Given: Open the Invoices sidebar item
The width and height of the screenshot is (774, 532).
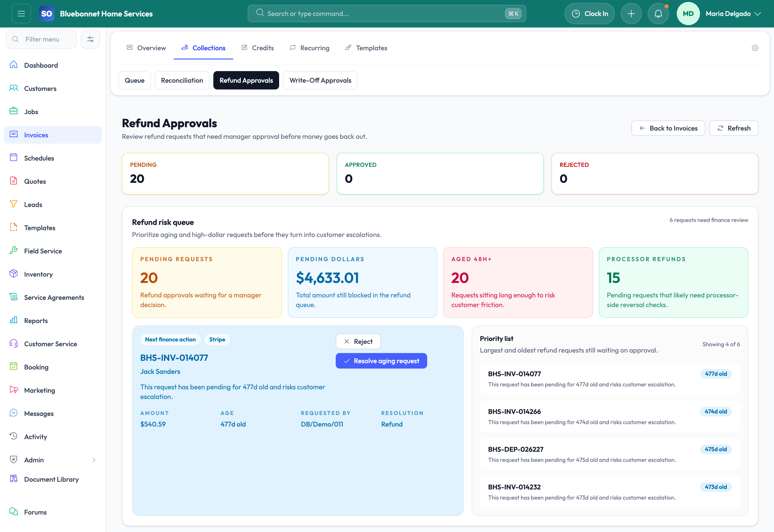Looking at the screenshot, I should pos(53,135).
